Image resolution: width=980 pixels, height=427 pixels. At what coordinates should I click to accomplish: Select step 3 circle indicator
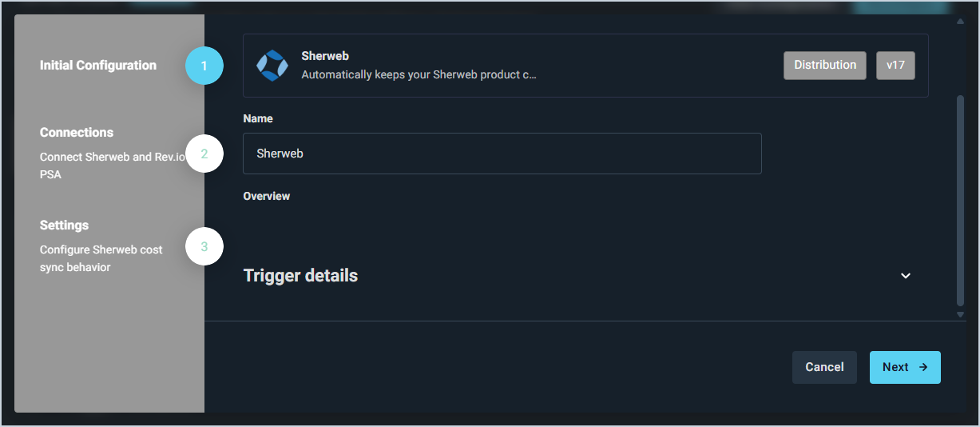coord(204,246)
